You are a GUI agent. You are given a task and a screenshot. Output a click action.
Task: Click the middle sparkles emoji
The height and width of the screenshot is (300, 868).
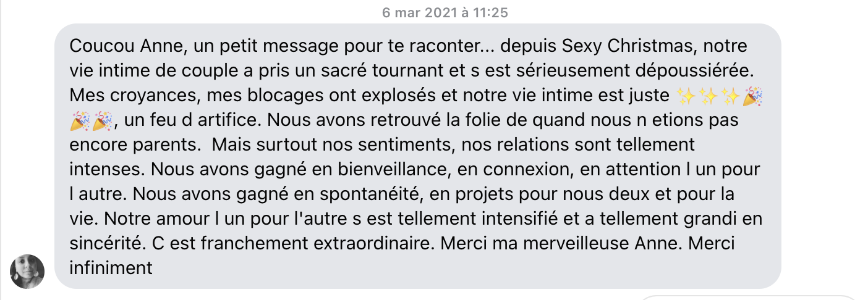tap(708, 96)
